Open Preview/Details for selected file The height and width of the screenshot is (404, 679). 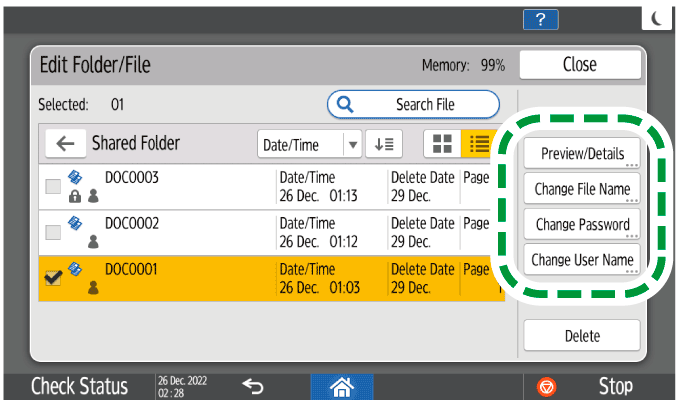click(x=582, y=154)
